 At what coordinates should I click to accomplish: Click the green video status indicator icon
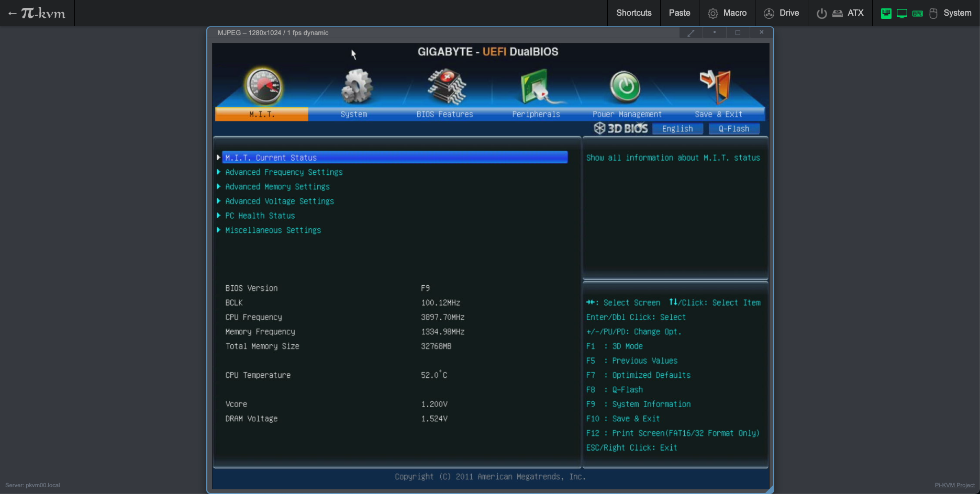(x=886, y=13)
